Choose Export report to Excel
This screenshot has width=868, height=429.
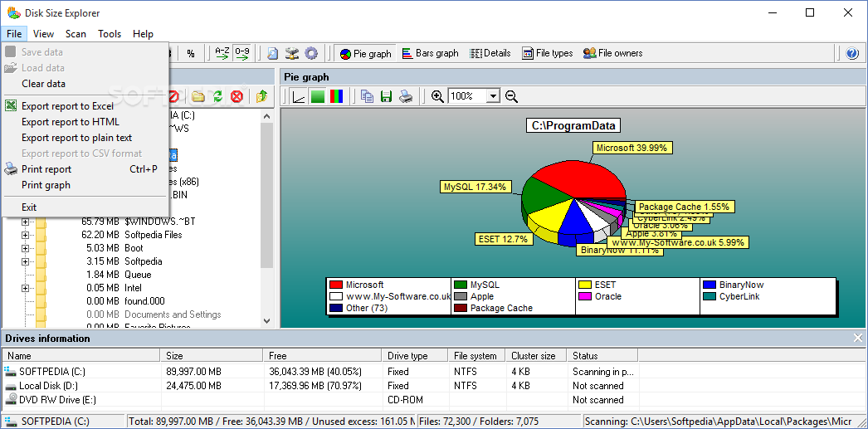[85, 106]
